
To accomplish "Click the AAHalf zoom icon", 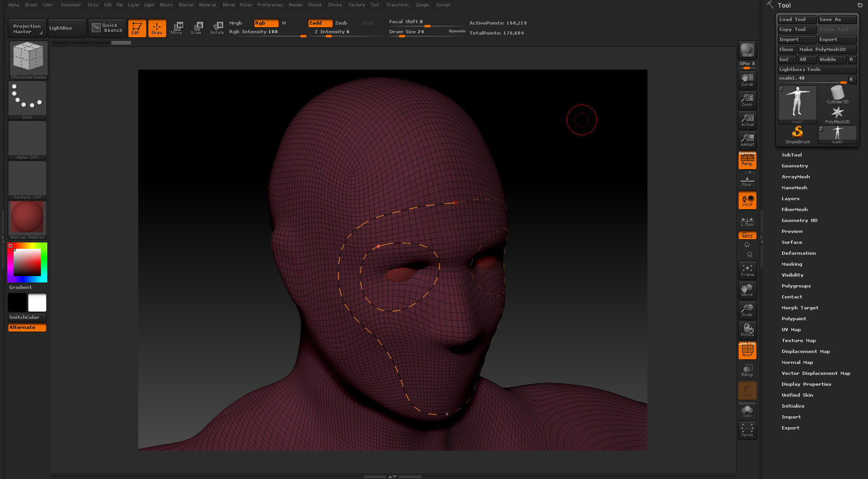I will (x=747, y=140).
